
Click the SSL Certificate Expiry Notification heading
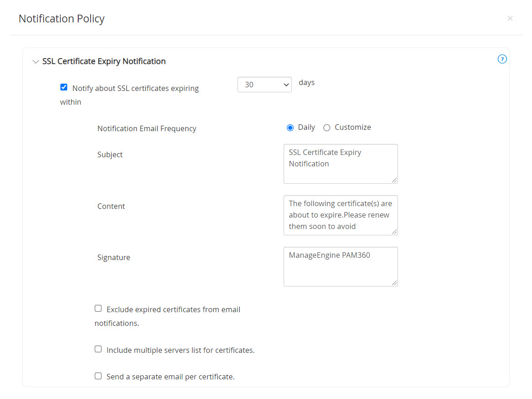[x=104, y=61]
